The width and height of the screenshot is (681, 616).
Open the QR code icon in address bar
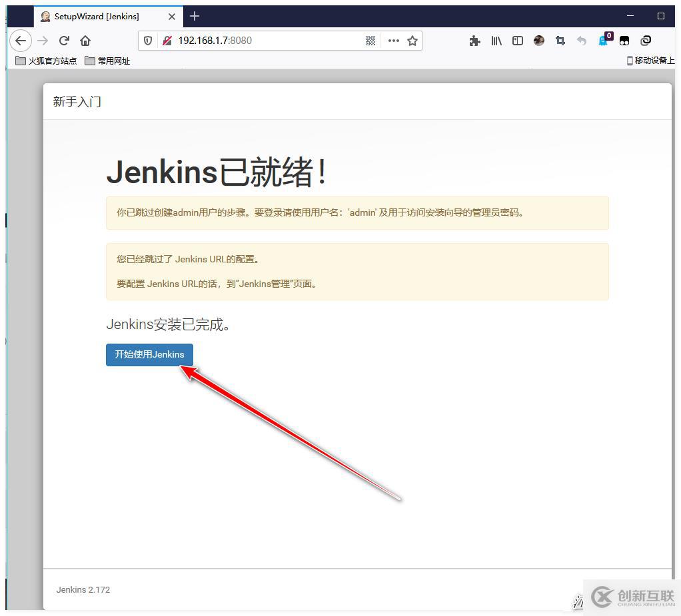point(370,41)
